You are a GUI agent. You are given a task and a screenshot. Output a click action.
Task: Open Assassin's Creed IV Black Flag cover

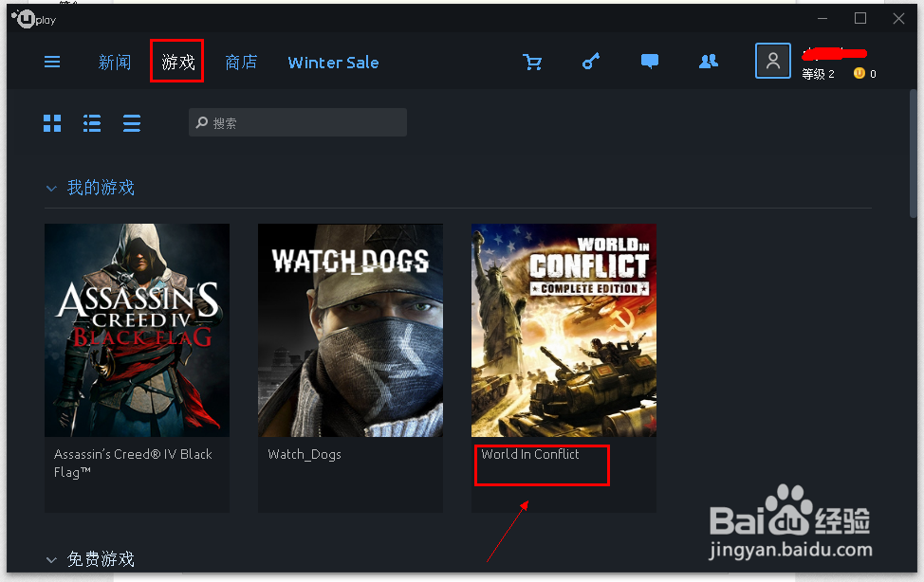[x=137, y=330]
